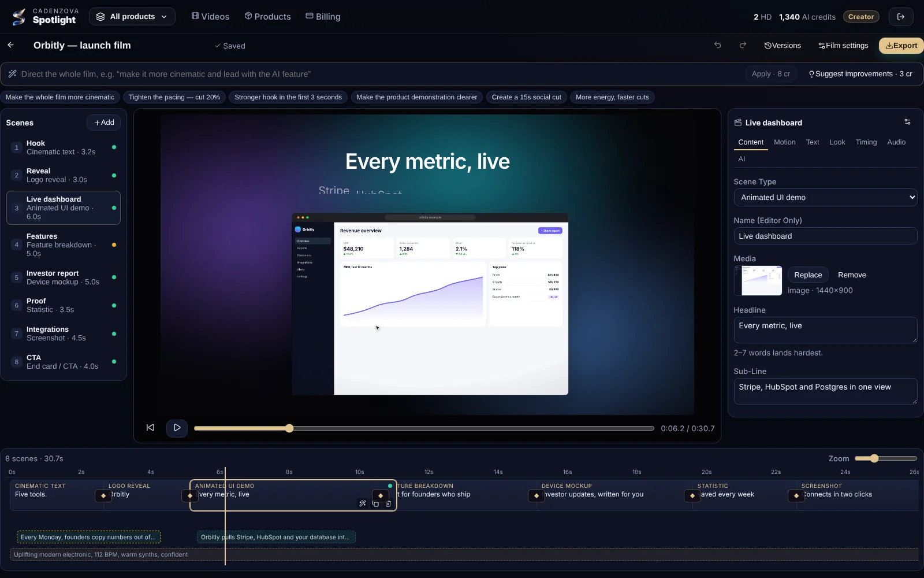Switch to the Audio tab
This screenshot has height=578, width=924.
coord(896,142)
